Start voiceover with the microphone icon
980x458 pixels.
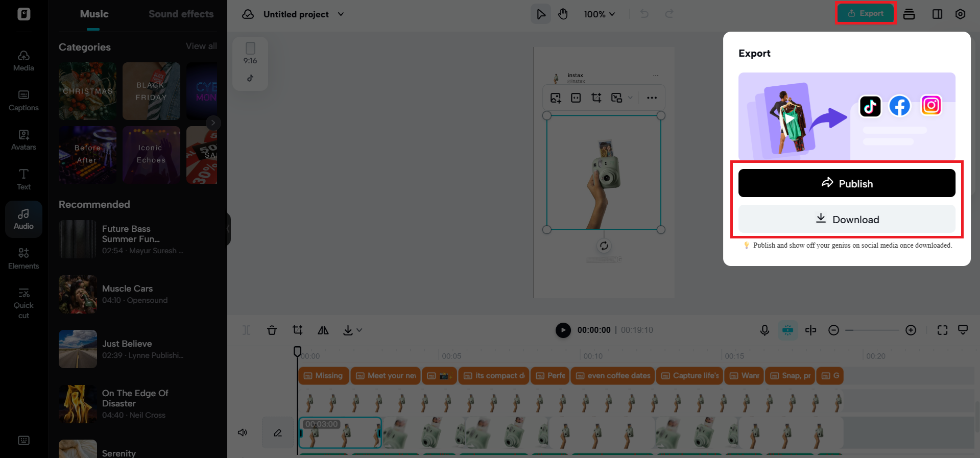click(x=764, y=330)
